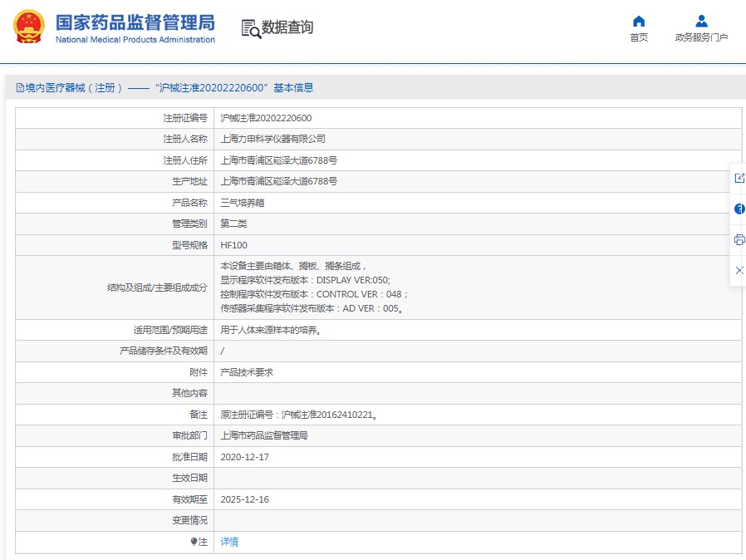Click the document icon before 境内医疗器械
The image size is (746, 560).
[x=20, y=87]
